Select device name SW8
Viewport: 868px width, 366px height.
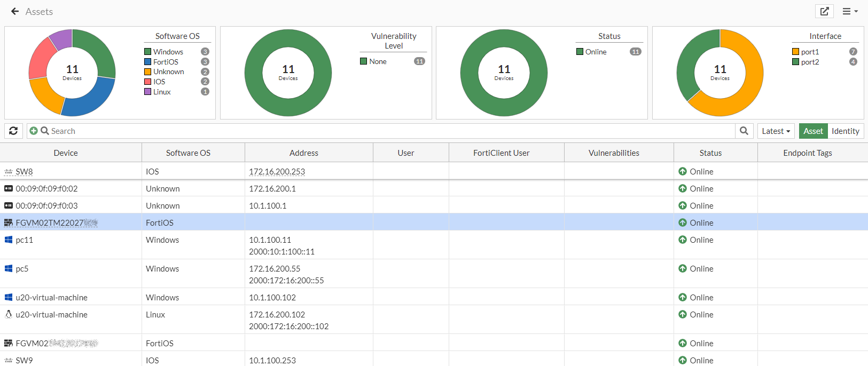tap(24, 171)
